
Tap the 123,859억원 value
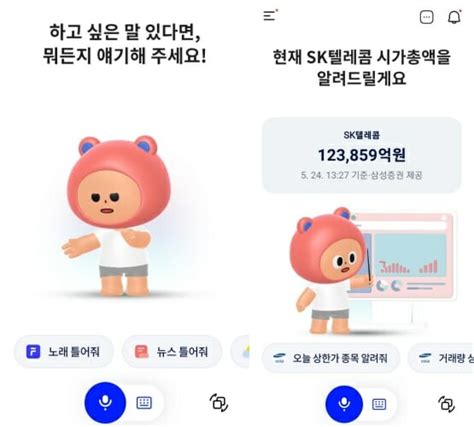362,155
